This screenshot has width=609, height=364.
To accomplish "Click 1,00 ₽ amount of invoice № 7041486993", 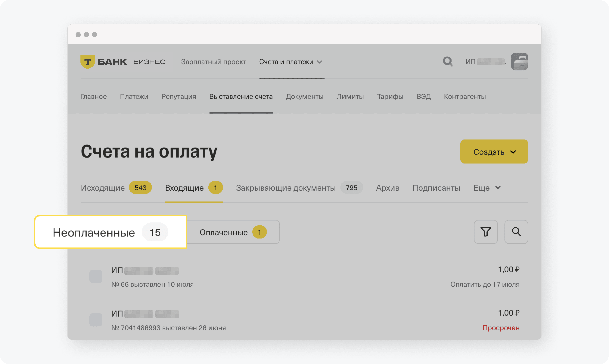I will [x=509, y=313].
